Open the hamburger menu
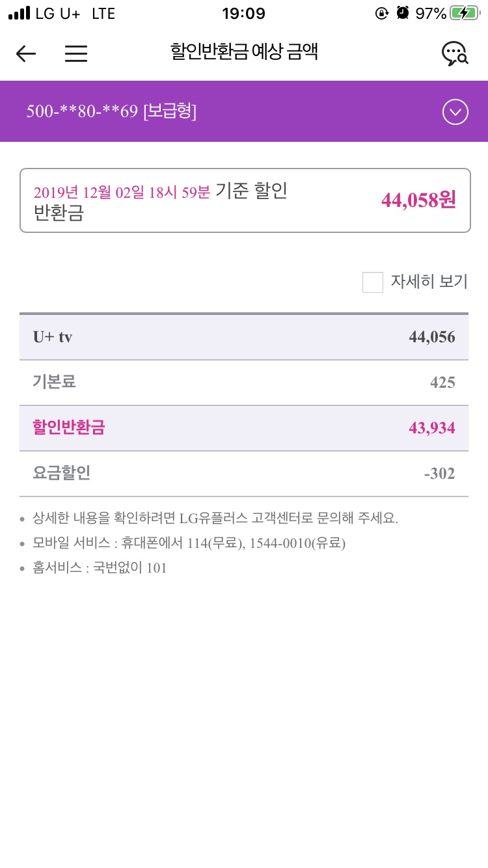 (x=76, y=53)
